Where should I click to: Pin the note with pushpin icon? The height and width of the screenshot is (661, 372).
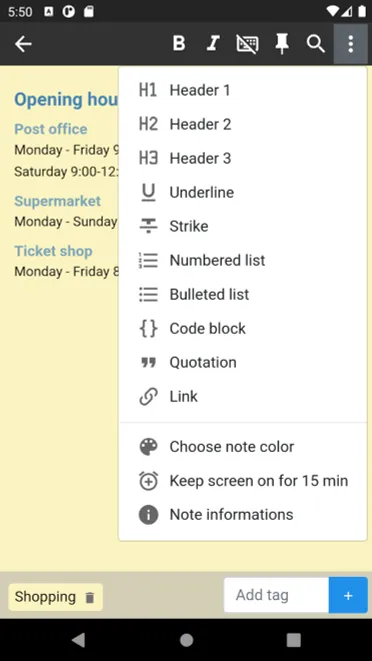(x=282, y=44)
